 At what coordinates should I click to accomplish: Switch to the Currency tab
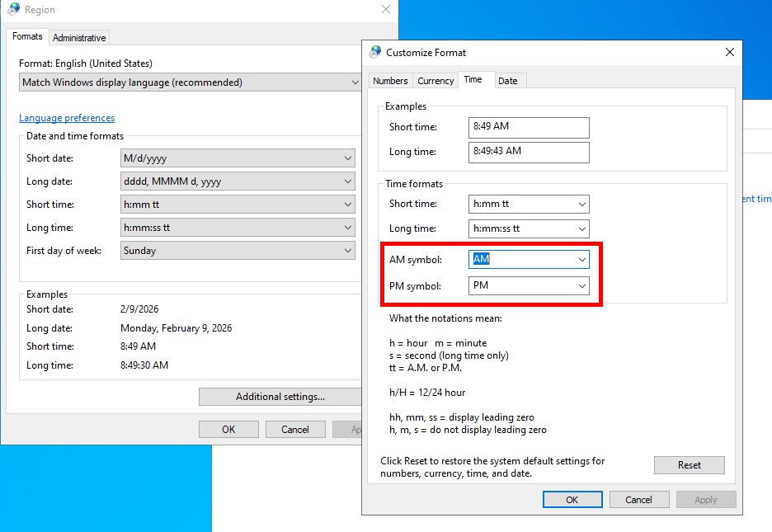click(x=435, y=81)
